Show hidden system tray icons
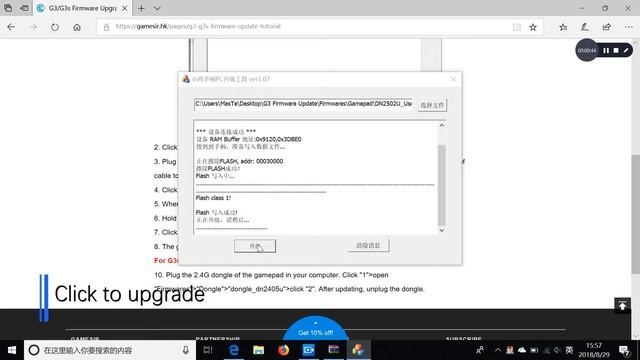 coord(498,350)
